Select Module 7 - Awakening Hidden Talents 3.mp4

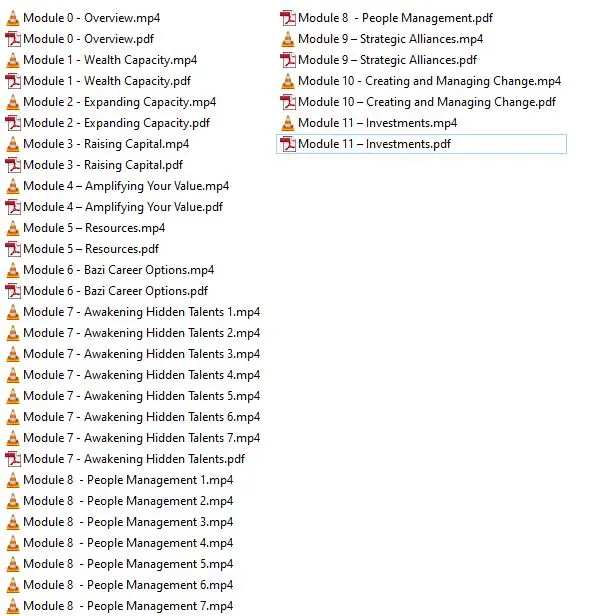[133, 354]
